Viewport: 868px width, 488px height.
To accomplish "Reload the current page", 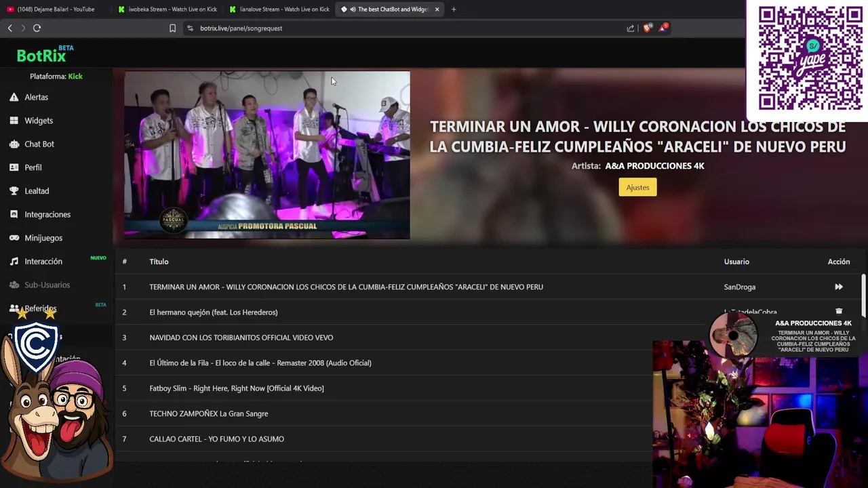I will 37,28.
